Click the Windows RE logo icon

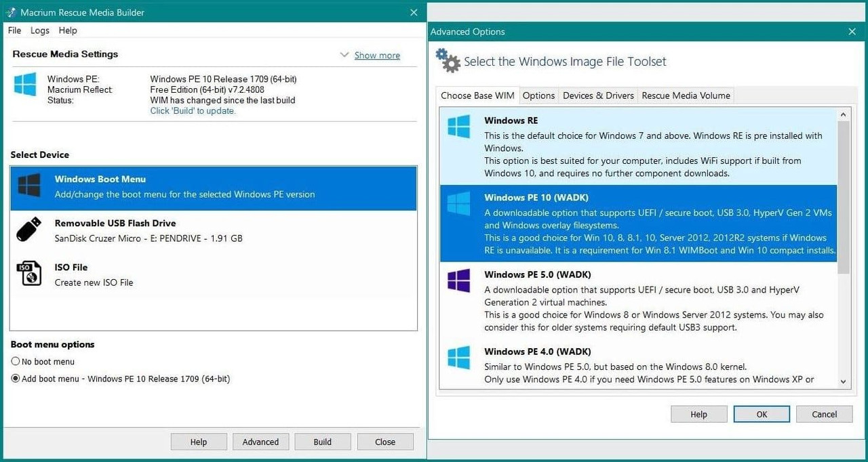pos(459,127)
